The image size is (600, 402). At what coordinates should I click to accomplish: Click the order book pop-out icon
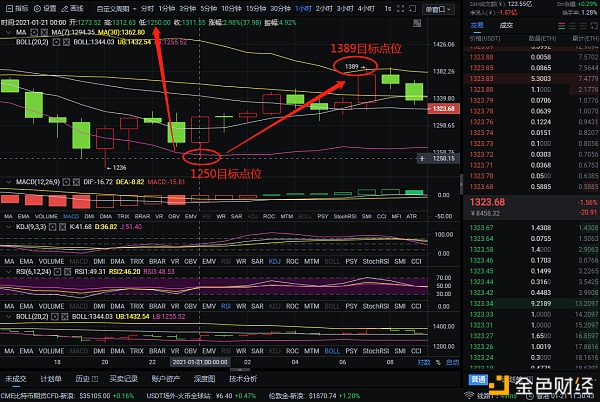(594, 26)
